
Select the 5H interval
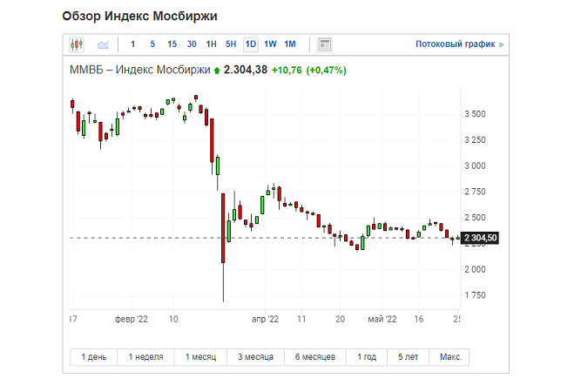pyautogui.click(x=231, y=44)
